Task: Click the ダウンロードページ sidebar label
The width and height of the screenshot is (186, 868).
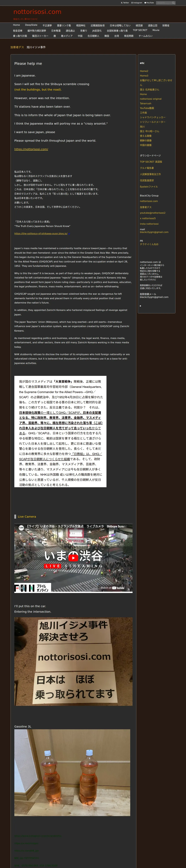Action: point(150,156)
